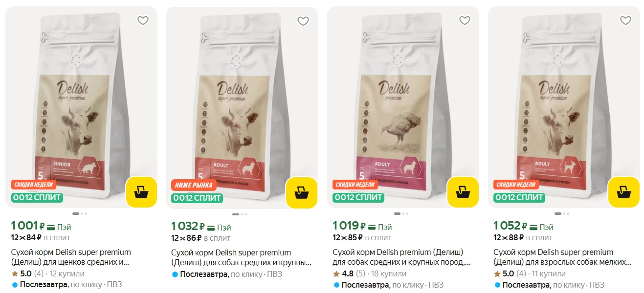The height and width of the screenshot is (293, 644).
Task: Add Delish Junior puppy food to favorites
Action: (143, 21)
